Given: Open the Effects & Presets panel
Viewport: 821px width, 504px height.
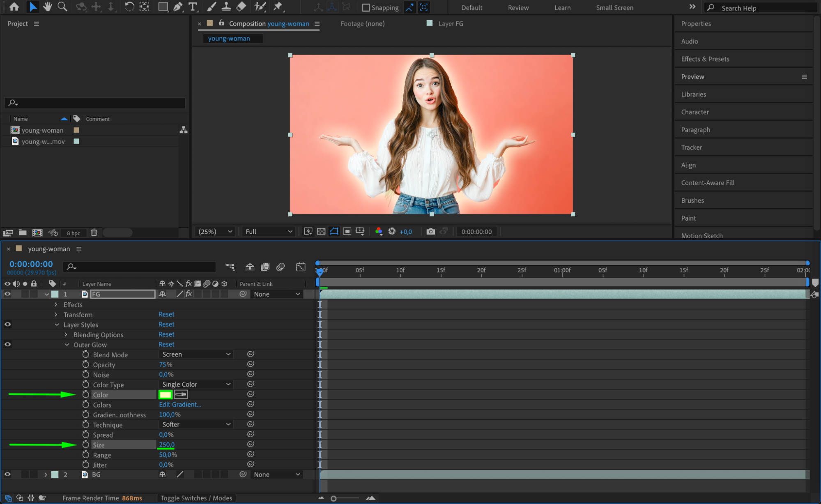Looking at the screenshot, I should pyautogui.click(x=705, y=59).
